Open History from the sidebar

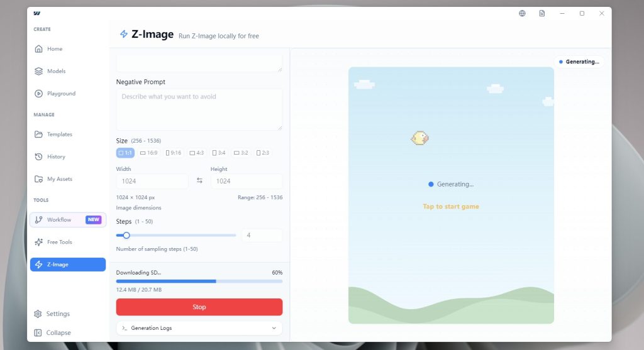(56, 156)
